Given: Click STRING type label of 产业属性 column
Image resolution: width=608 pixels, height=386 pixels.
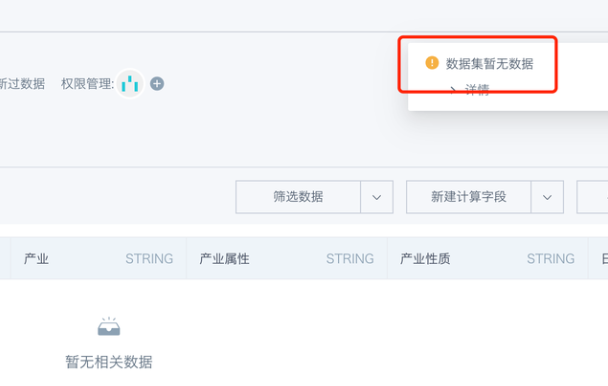Looking at the screenshot, I should [x=350, y=259].
